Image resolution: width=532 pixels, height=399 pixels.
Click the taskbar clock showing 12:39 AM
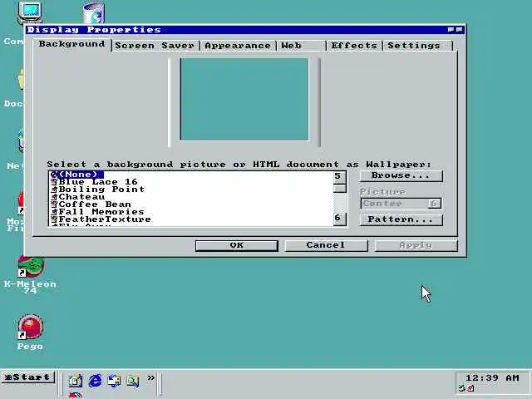point(492,377)
